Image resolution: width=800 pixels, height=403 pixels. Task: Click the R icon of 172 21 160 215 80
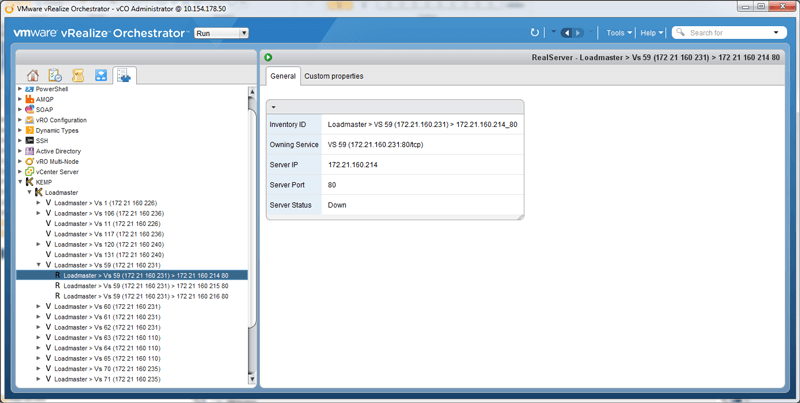point(58,286)
